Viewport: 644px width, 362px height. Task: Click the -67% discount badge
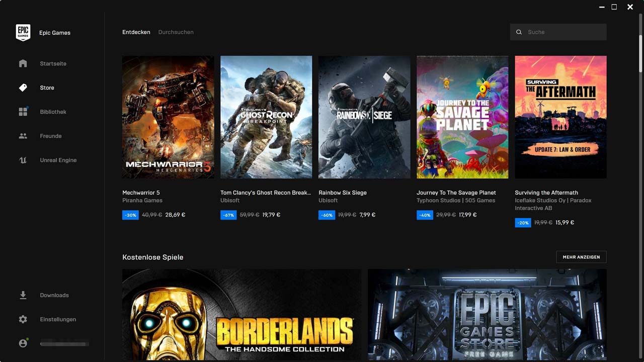(228, 215)
